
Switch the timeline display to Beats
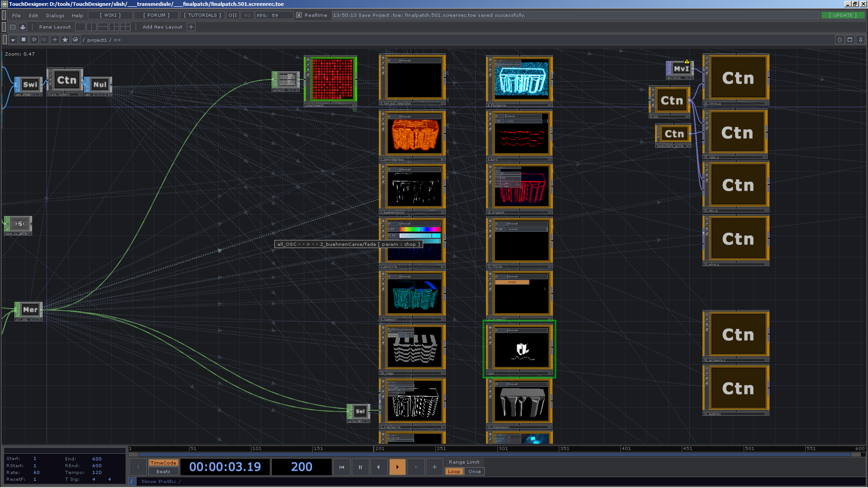tap(163, 472)
